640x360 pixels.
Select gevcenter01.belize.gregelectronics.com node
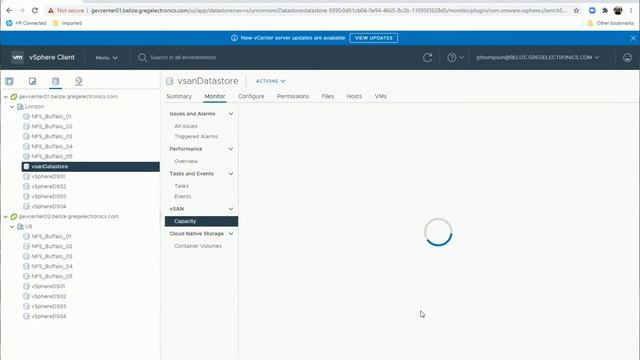pyautogui.click(x=68, y=97)
